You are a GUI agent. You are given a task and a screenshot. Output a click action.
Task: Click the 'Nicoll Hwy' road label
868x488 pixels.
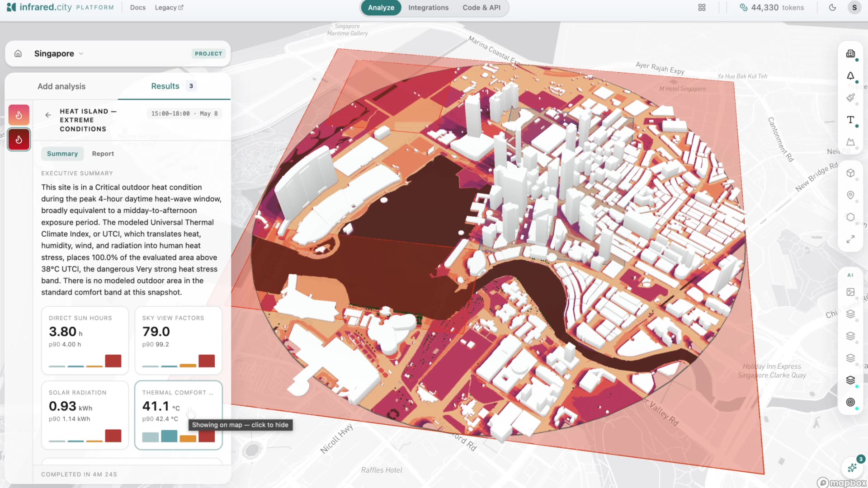336,439
